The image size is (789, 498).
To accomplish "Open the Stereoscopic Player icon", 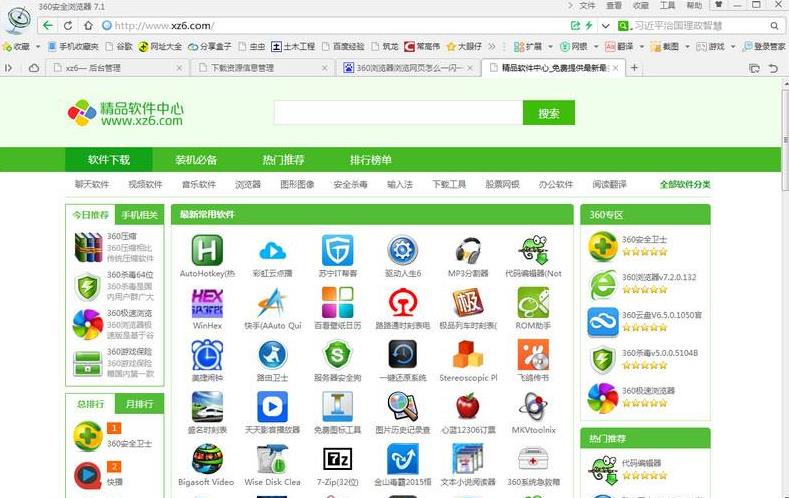I will [x=468, y=354].
